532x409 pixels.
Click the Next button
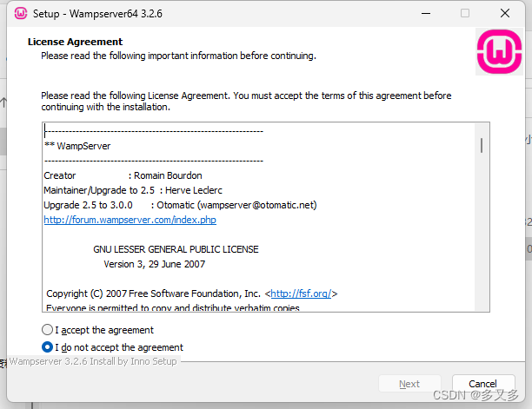coord(409,384)
